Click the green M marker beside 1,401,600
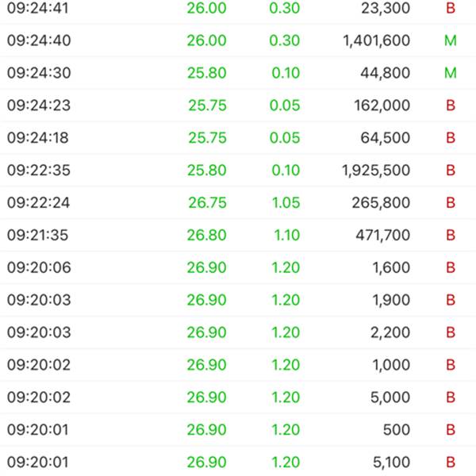The width and height of the screenshot is (476, 476). (451, 40)
